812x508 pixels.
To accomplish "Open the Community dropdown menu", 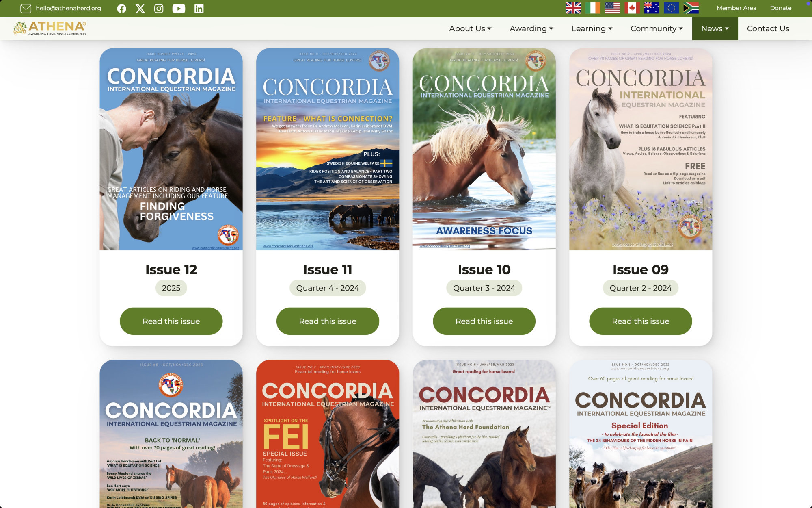I will click(657, 29).
